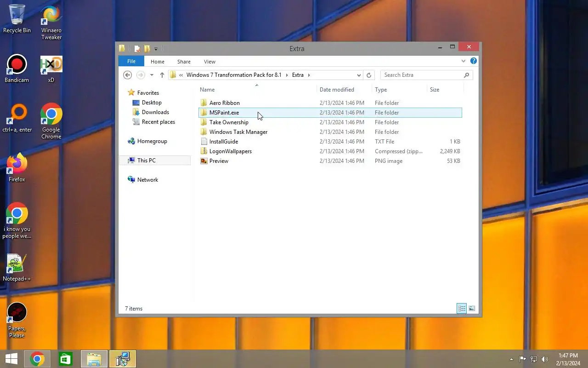The width and height of the screenshot is (588, 368).
Task: Select the Aero Ribbon folder
Action: (330, 103)
